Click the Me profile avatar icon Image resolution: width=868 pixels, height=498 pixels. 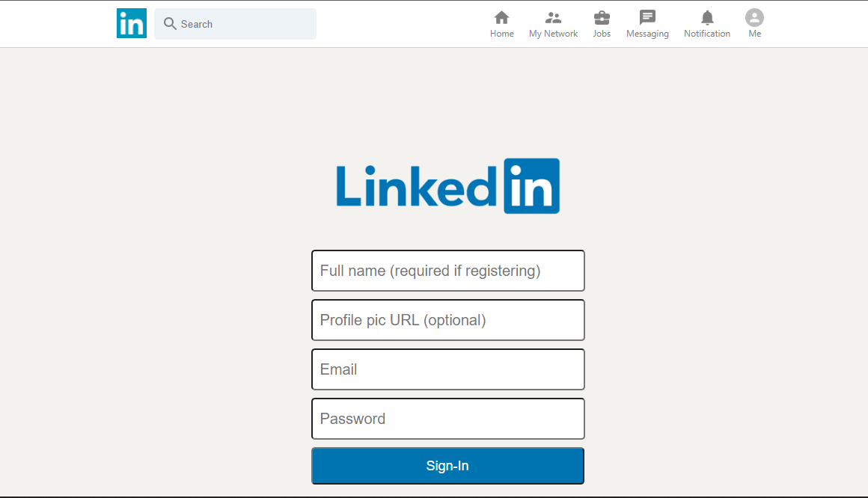[x=754, y=18]
